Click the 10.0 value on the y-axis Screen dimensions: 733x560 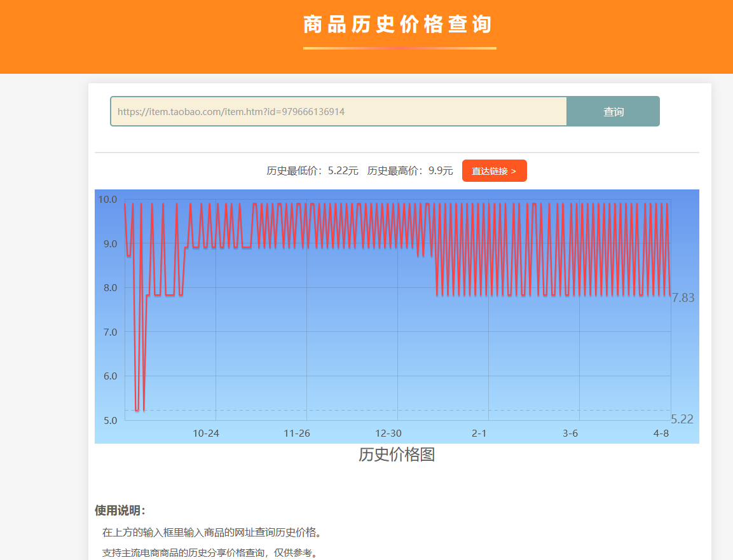click(107, 200)
